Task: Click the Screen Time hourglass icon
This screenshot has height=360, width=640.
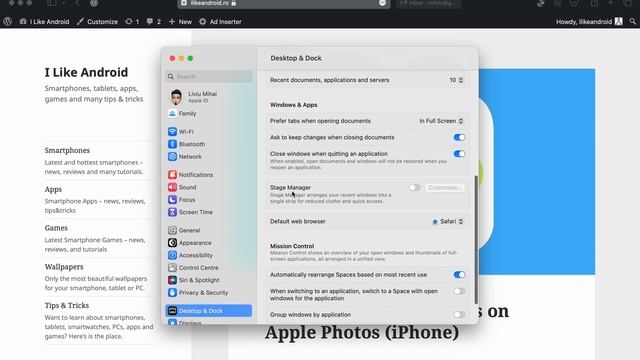Action: pyautogui.click(x=172, y=212)
